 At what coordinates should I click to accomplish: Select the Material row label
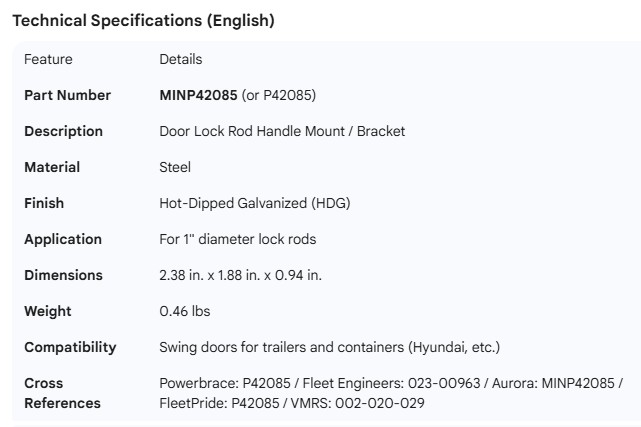pyautogui.click(x=52, y=167)
